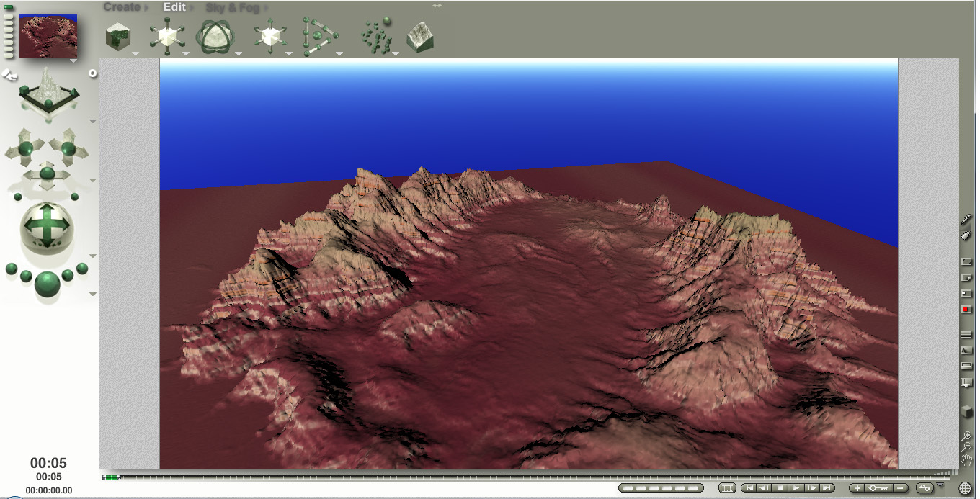Open the trackball options triangle
Screen dimensions: 980x499
93,256
